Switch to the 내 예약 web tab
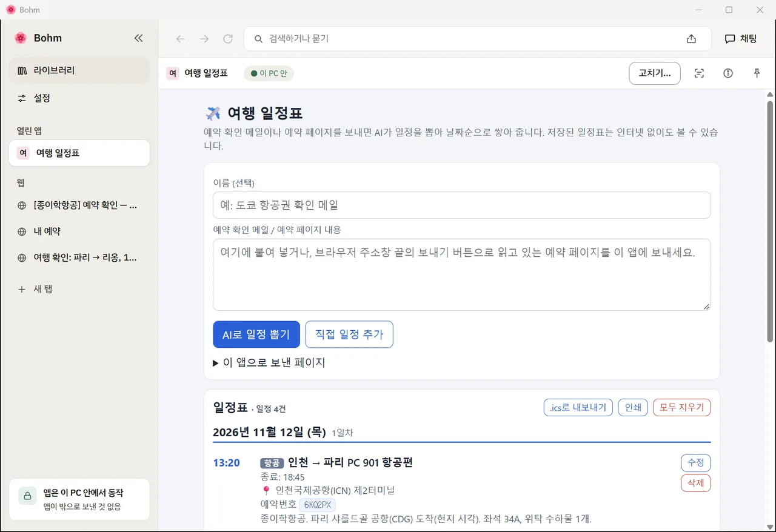The image size is (776, 532). [79, 231]
